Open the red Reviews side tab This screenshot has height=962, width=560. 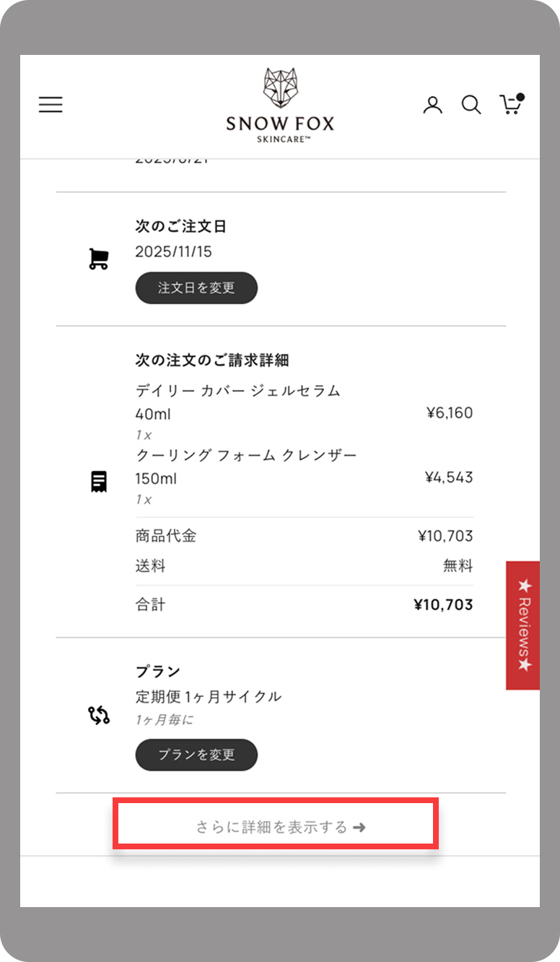[x=523, y=625]
